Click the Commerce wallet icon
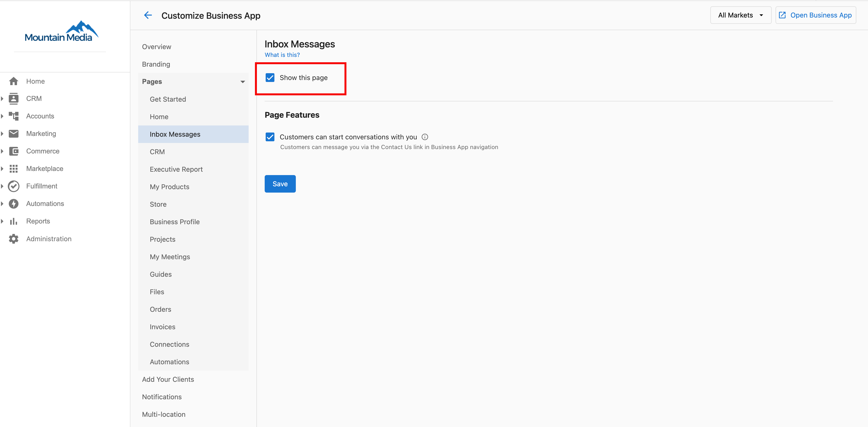Screen dimensions: 868x427 click(13, 151)
